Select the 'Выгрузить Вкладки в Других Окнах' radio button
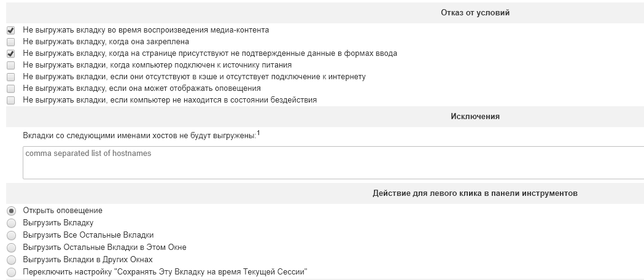Screen dimensions: 644x280 11,260
